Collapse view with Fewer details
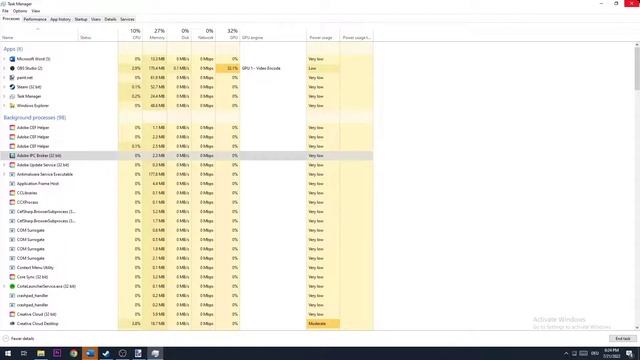640x360 pixels. pos(19,339)
